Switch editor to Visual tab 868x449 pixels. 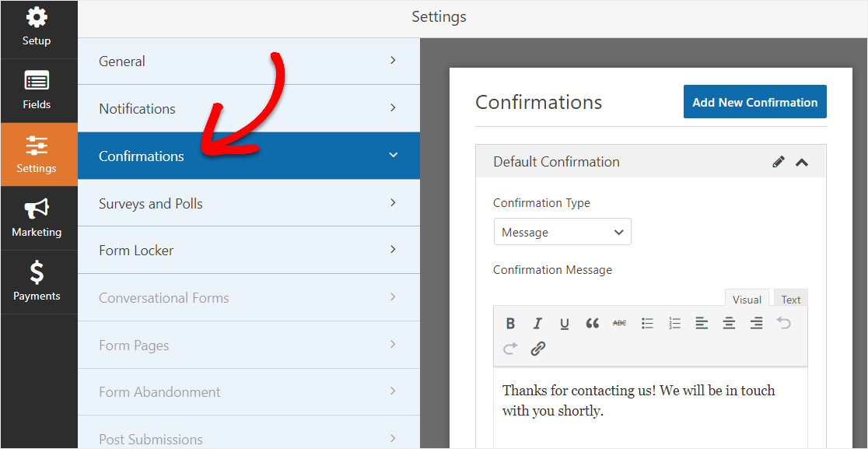click(x=747, y=299)
